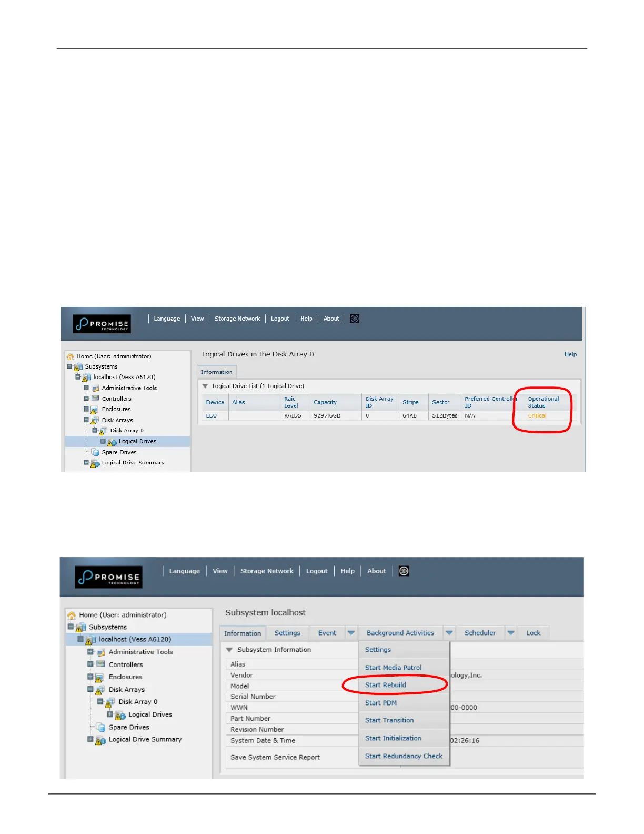The width and height of the screenshot is (644, 834).
Task: Click the Promise logo in the Subsystem localhost screen
Action: (x=108, y=577)
